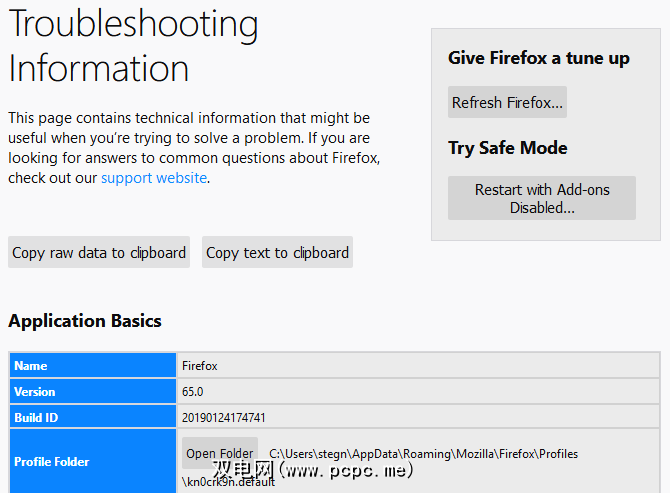The width and height of the screenshot is (670, 493).
Task: Click the Give Firefox a tune up heading
Action: [538, 58]
